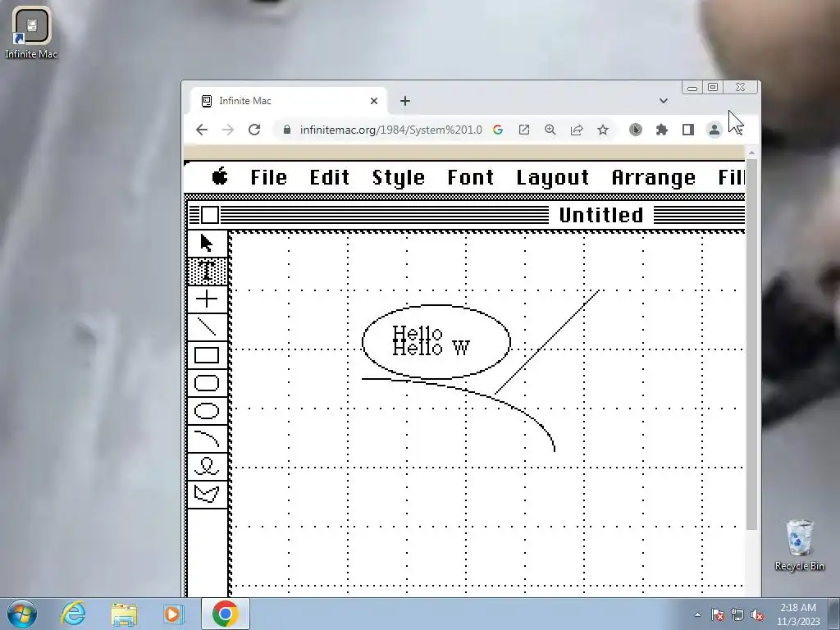This screenshot has height=630, width=840.
Task: View site information lock icon
Action: click(287, 130)
